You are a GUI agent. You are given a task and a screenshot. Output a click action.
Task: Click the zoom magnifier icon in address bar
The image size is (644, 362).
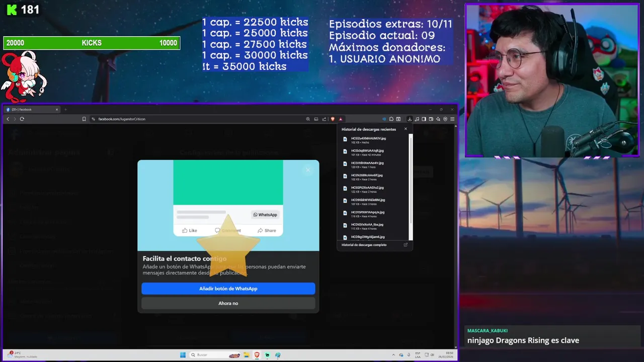(x=308, y=119)
